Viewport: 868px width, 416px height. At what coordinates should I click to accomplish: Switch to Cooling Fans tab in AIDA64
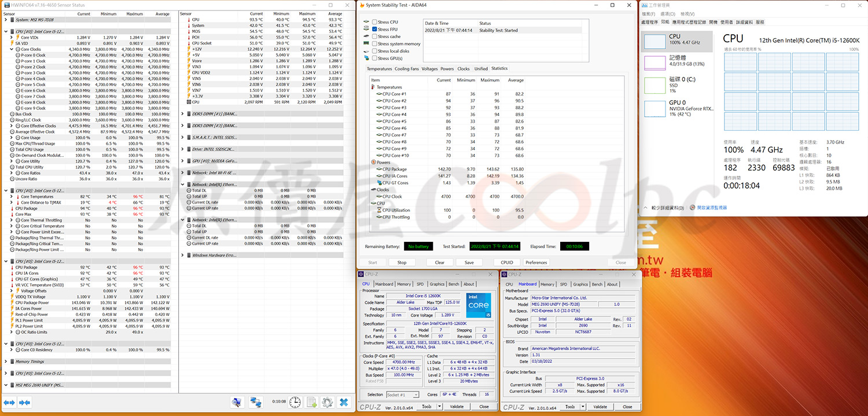click(x=407, y=69)
